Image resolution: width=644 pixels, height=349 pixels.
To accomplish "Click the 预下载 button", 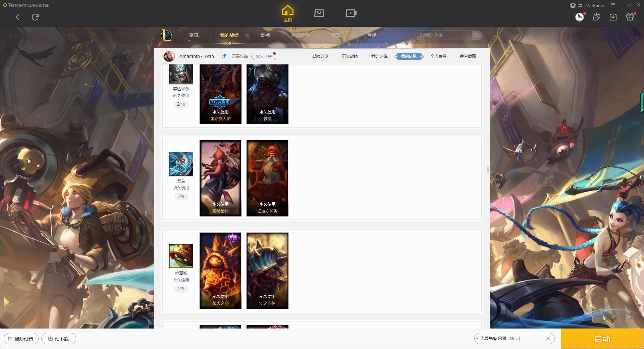I will pos(59,339).
